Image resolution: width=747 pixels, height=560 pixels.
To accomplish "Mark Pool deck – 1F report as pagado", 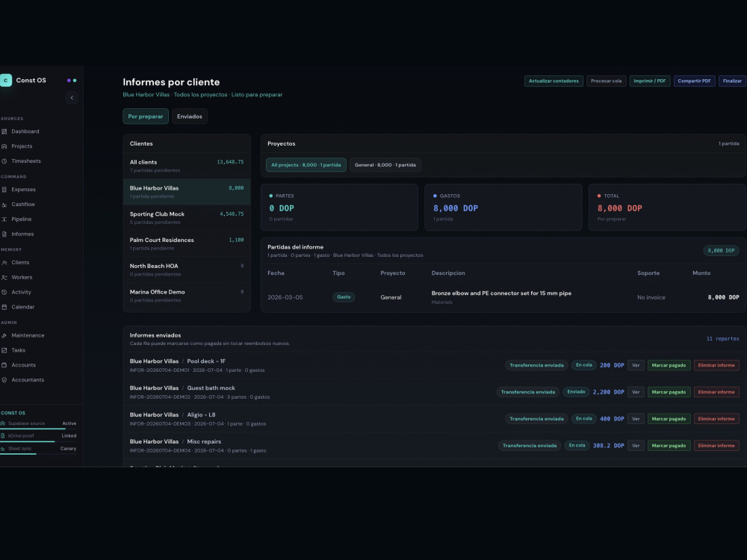I will (x=669, y=365).
